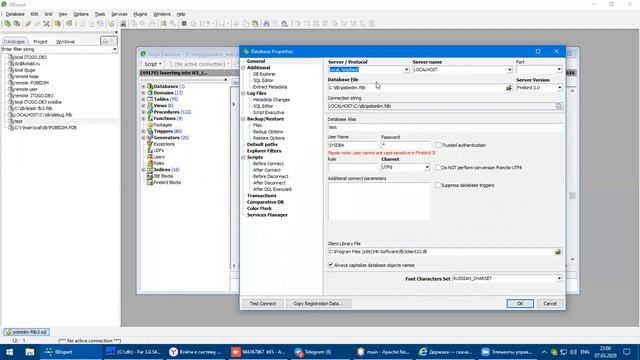Click the Password input field
Screen dimensions: 640x360
[405, 145]
